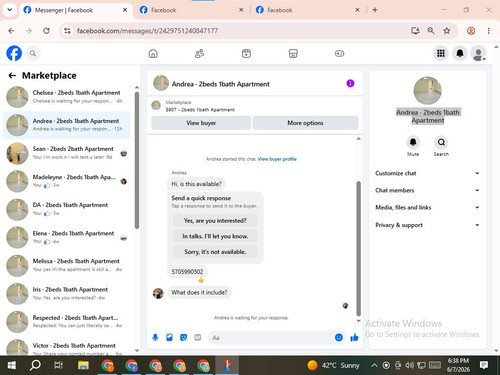Image resolution: width=500 pixels, height=375 pixels.
Task: Click the conversation list scrollbar
Action: click(x=137, y=160)
